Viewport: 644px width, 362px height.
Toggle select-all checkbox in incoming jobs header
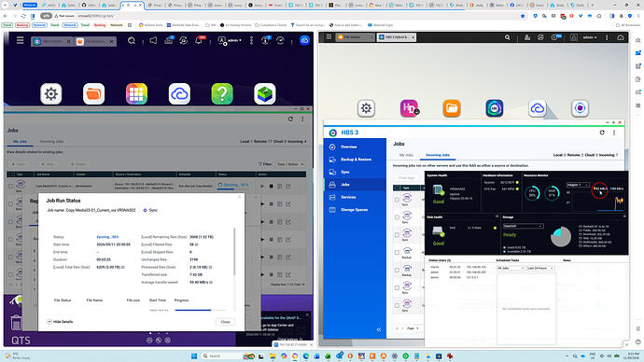point(397,188)
